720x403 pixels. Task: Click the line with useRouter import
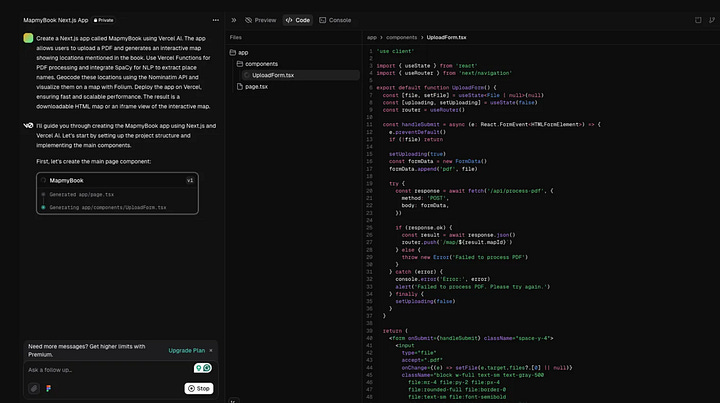444,73
